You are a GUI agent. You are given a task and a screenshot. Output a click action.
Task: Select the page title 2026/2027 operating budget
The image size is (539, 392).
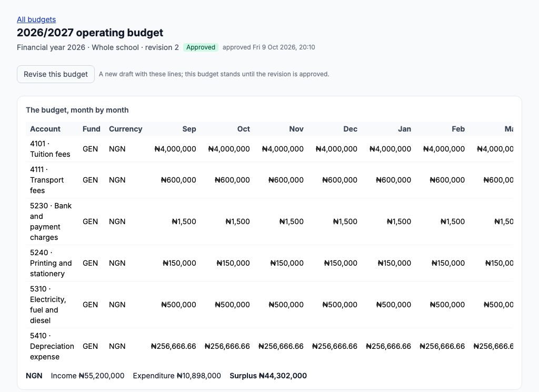click(89, 33)
